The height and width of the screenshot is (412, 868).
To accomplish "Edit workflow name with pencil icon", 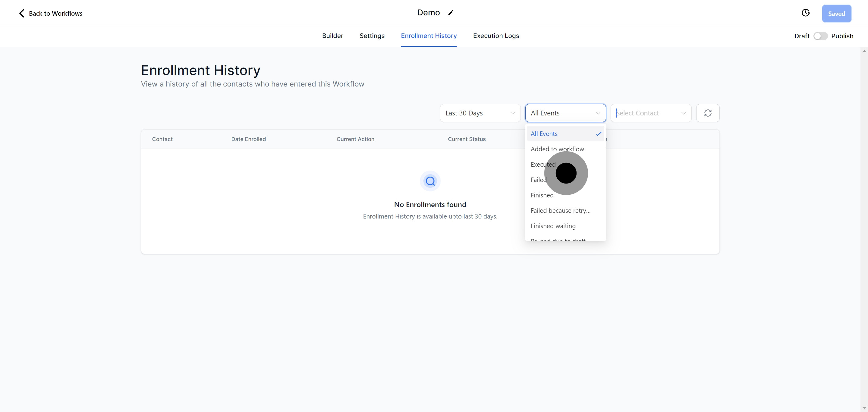I will pyautogui.click(x=451, y=13).
